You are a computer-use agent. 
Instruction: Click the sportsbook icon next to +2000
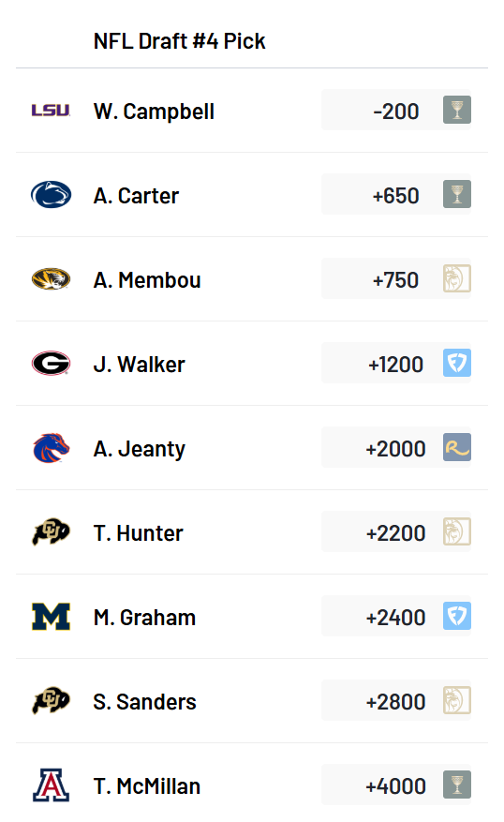click(457, 447)
